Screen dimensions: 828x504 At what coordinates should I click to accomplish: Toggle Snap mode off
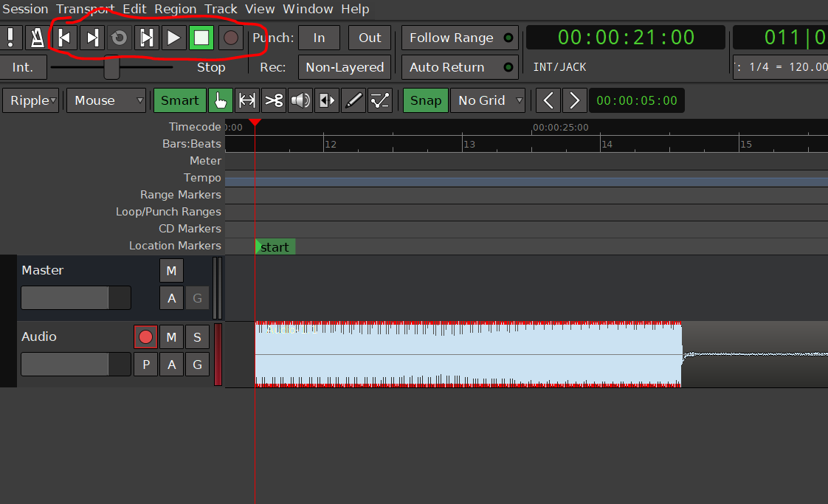coord(425,100)
